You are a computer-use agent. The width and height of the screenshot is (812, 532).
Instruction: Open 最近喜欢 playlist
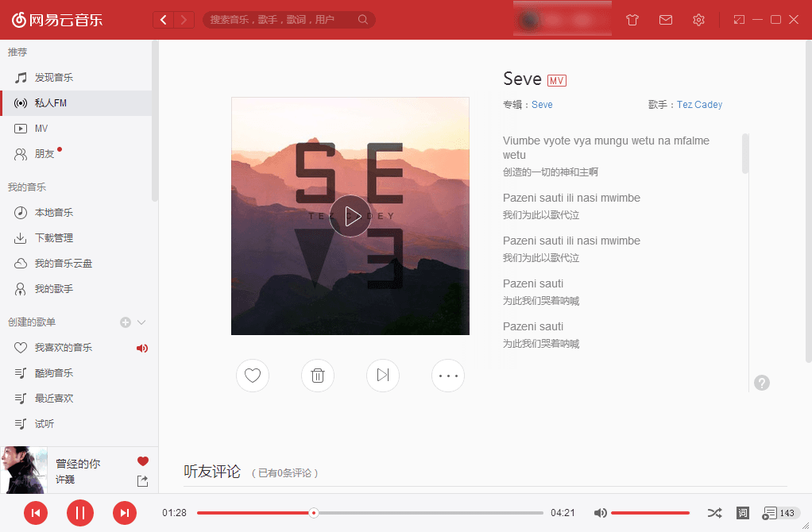75,399
